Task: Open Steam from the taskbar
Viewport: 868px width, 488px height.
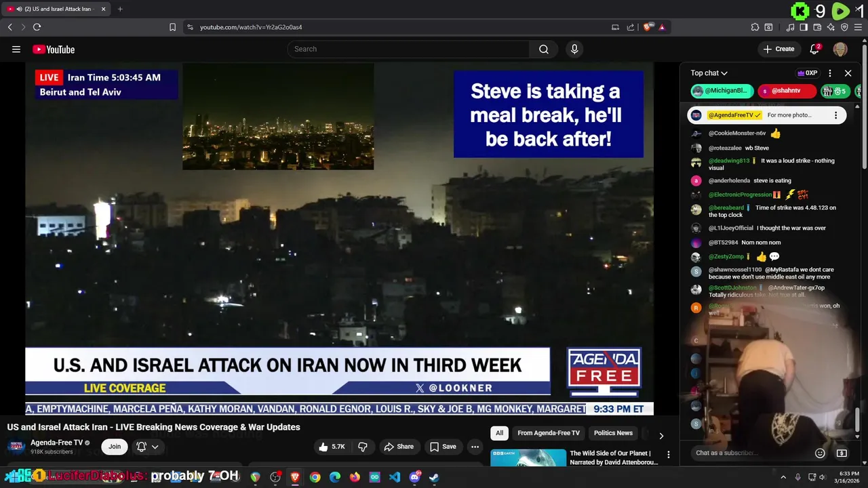Action: [434, 477]
